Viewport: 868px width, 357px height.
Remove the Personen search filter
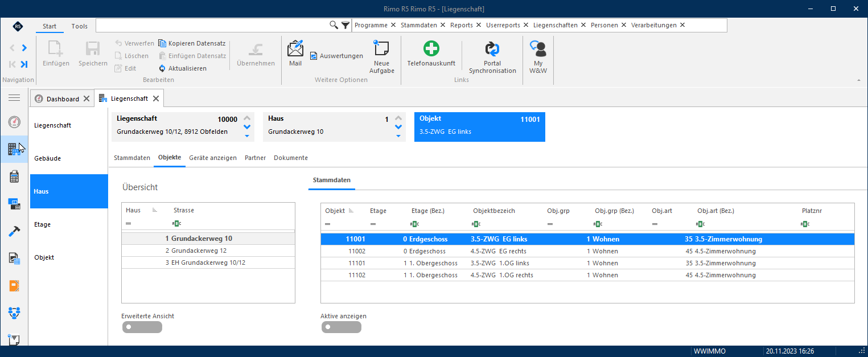tap(623, 25)
